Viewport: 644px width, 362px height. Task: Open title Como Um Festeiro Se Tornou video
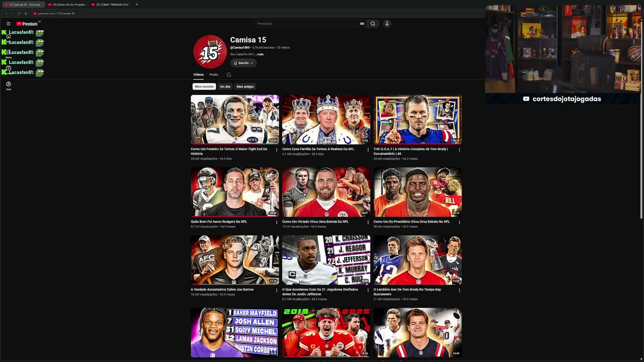click(229, 151)
